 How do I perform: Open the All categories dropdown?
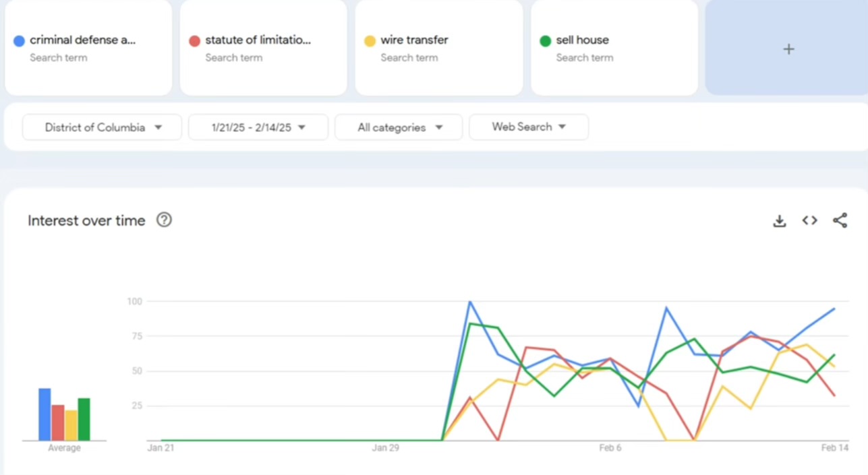399,127
